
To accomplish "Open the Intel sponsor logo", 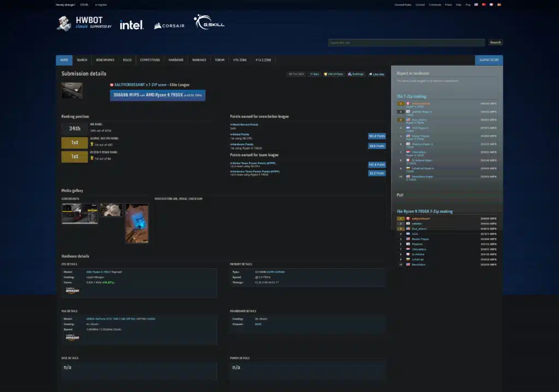I will [132, 25].
